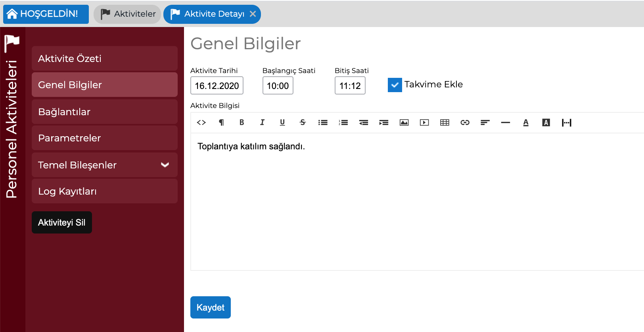Insert a horizontal rule line
This screenshot has width=644, height=332.
(x=506, y=123)
